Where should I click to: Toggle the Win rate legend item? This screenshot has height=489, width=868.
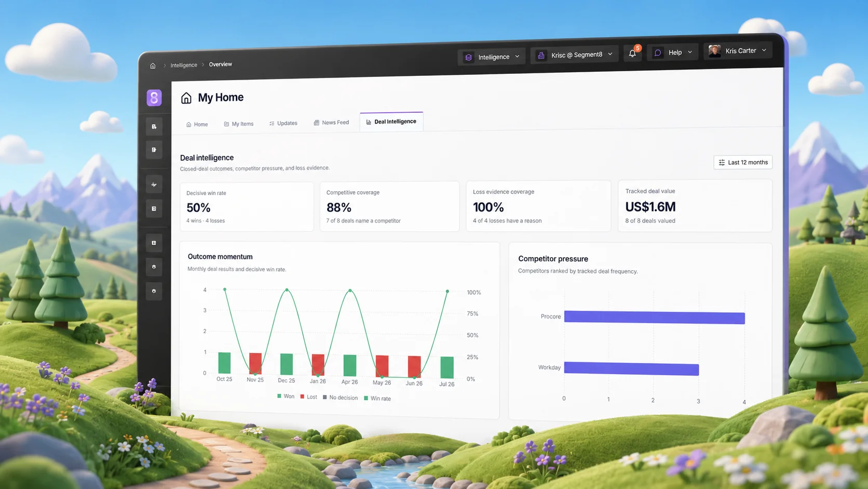(x=377, y=399)
